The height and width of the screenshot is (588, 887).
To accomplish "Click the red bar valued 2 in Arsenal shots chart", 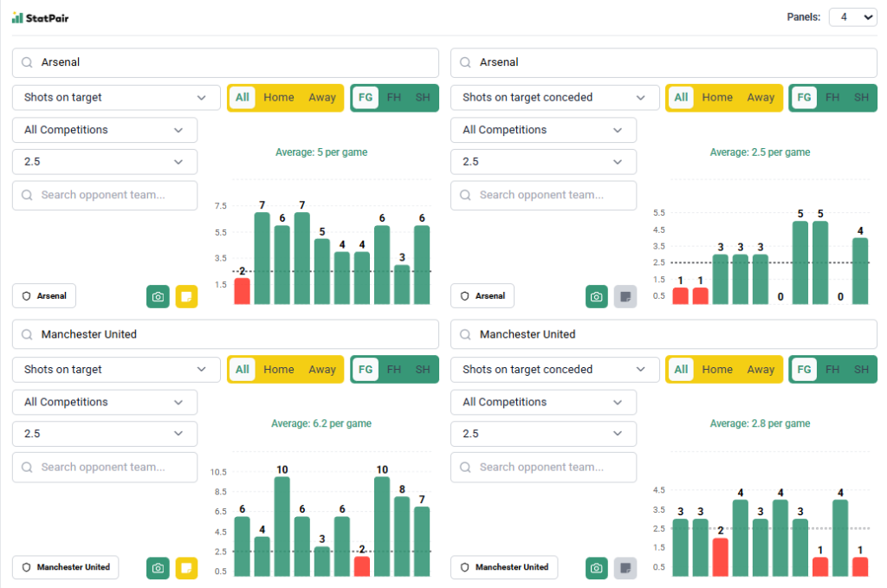I will coord(242,291).
